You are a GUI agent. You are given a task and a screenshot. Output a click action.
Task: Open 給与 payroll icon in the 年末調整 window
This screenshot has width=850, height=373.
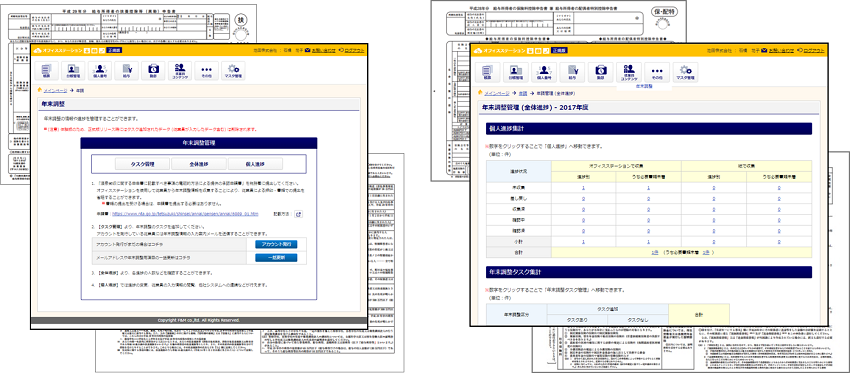tap(126, 71)
